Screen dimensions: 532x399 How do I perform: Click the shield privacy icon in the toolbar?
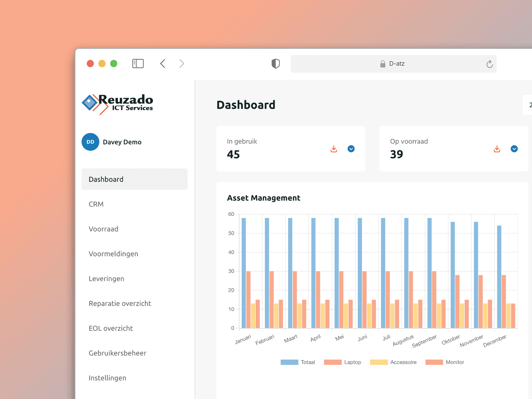coord(276,63)
